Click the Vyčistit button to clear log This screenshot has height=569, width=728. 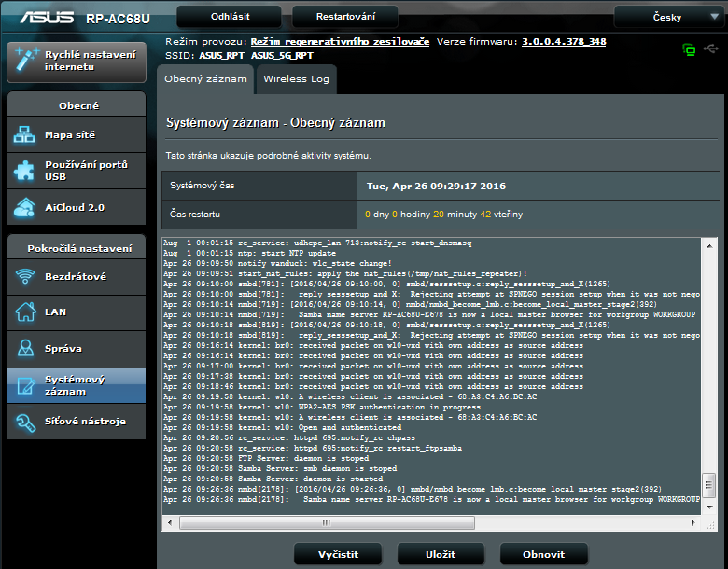338,554
